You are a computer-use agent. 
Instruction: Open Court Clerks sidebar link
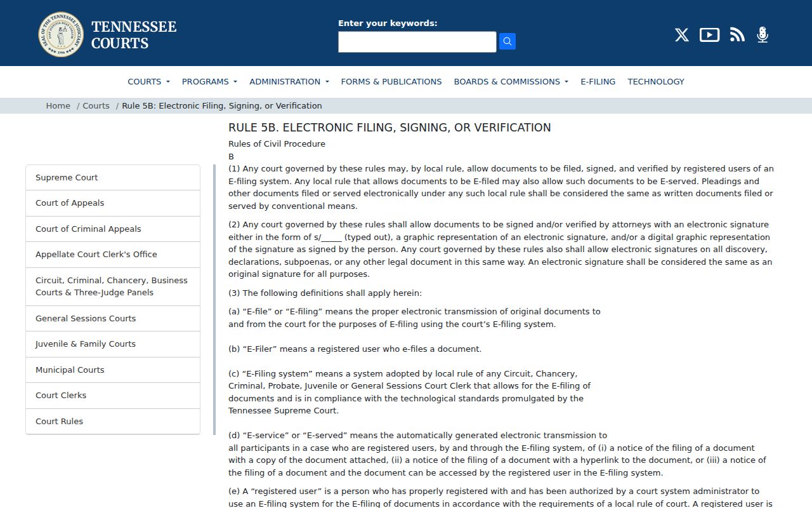[x=113, y=396]
